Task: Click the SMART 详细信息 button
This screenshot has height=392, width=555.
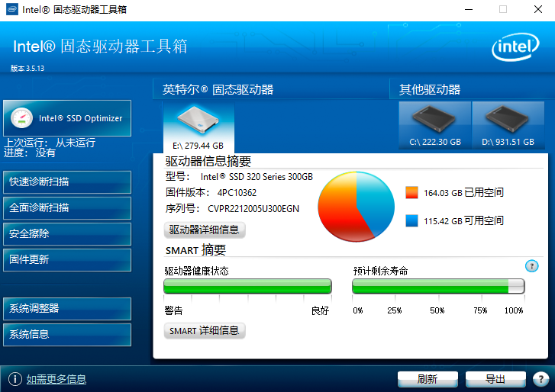Action: pyautogui.click(x=205, y=331)
